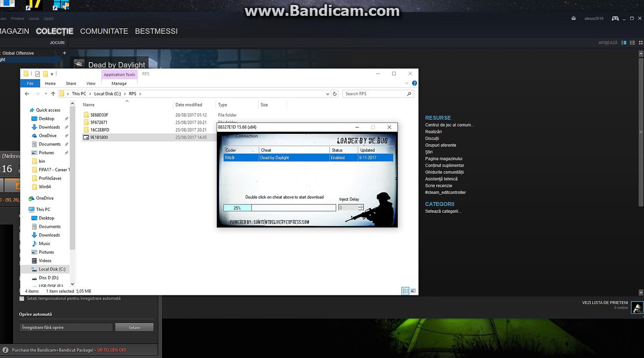Click Setează categorii link
The width and height of the screenshot is (644, 358).
443,211
